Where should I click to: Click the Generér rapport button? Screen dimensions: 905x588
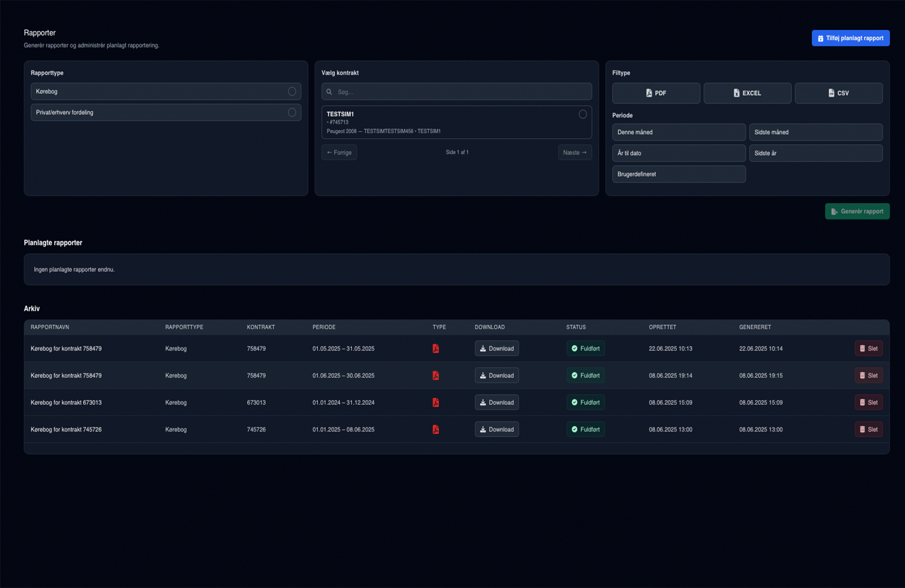(x=857, y=211)
